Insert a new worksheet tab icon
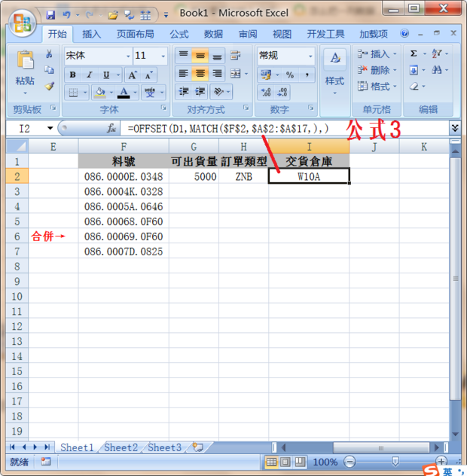This screenshot has width=467, height=476. click(198, 447)
